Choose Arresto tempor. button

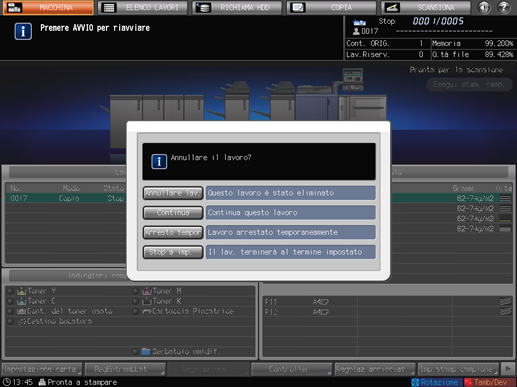point(173,232)
